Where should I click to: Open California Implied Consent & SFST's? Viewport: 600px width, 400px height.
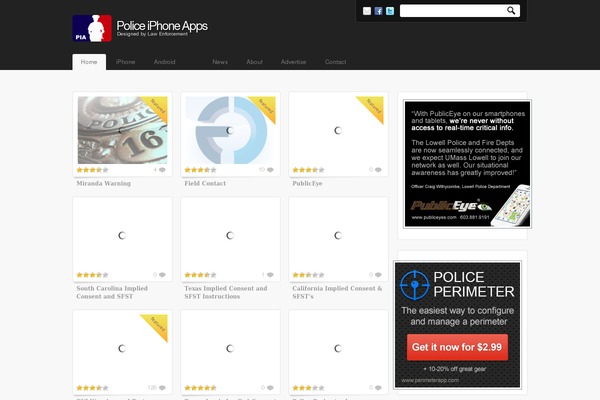click(x=337, y=292)
